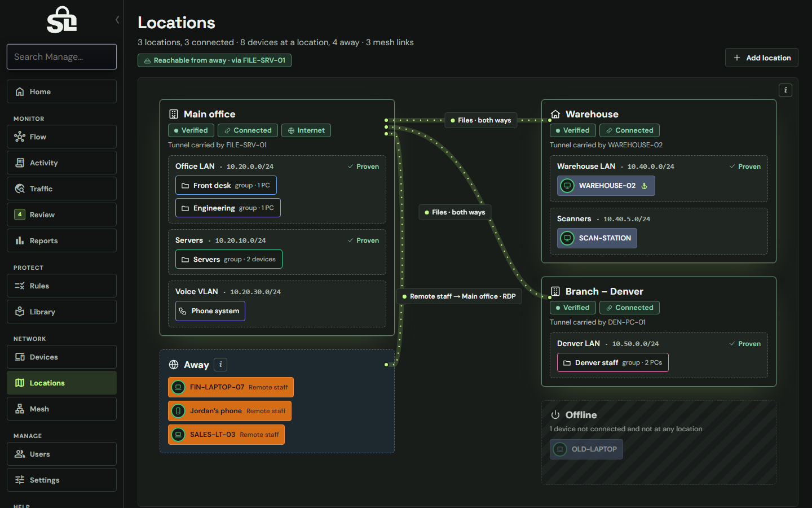
Task: Select the Engineering group
Action: click(x=228, y=208)
